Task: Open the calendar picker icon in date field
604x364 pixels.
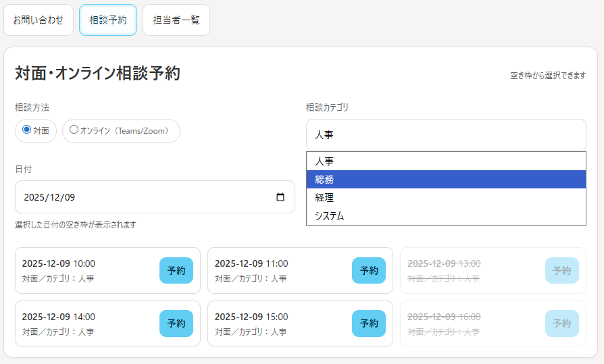Action: [x=280, y=197]
